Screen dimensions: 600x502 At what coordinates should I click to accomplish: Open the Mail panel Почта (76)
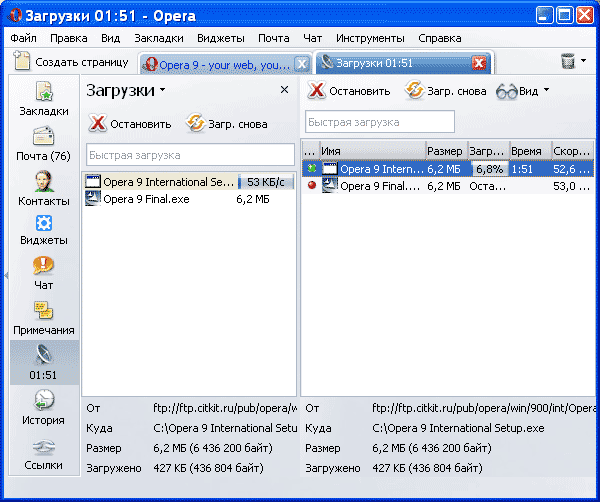(44, 143)
